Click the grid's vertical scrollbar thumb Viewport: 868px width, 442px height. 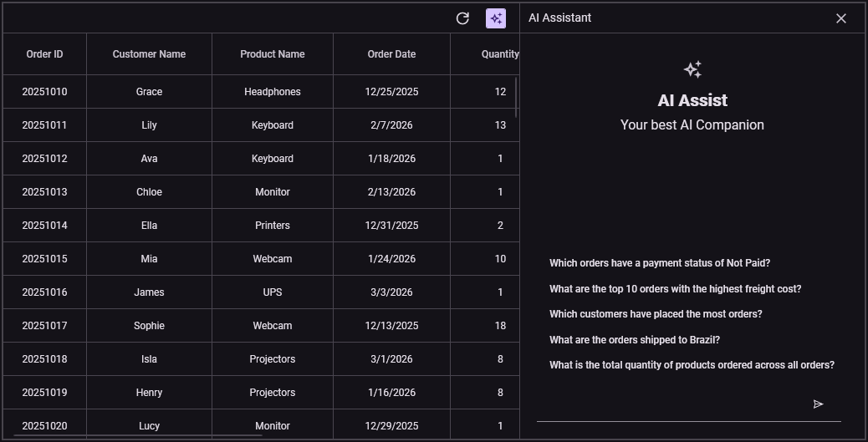pos(516,97)
